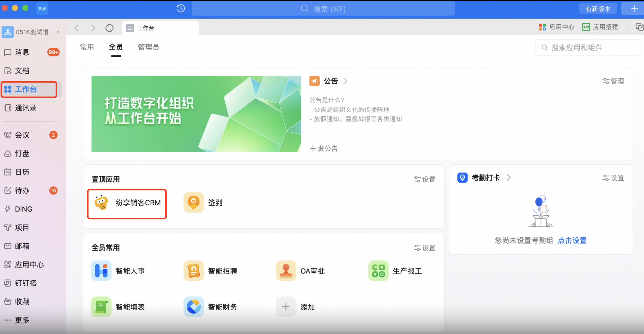Launch 智能人事 app
Screen dimensions: 644x334
click(118, 271)
